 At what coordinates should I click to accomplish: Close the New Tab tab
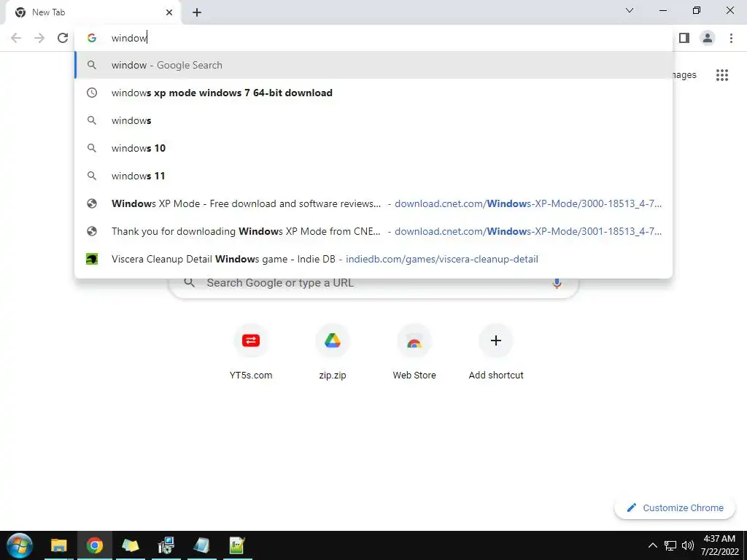(169, 12)
